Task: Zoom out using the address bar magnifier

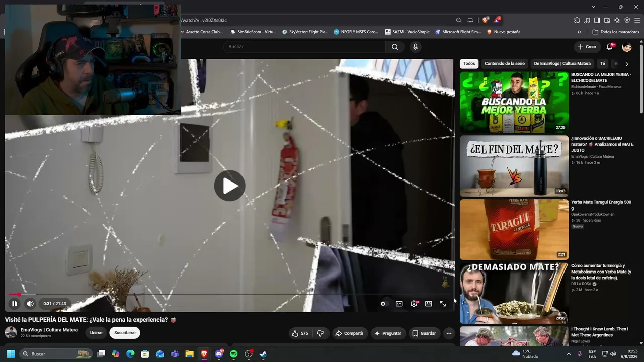Action: (x=459, y=20)
